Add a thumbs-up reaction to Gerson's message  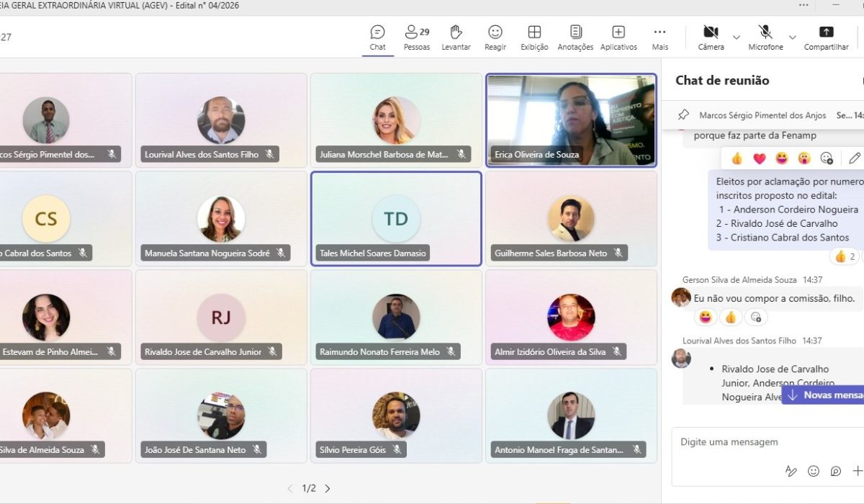tap(731, 317)
